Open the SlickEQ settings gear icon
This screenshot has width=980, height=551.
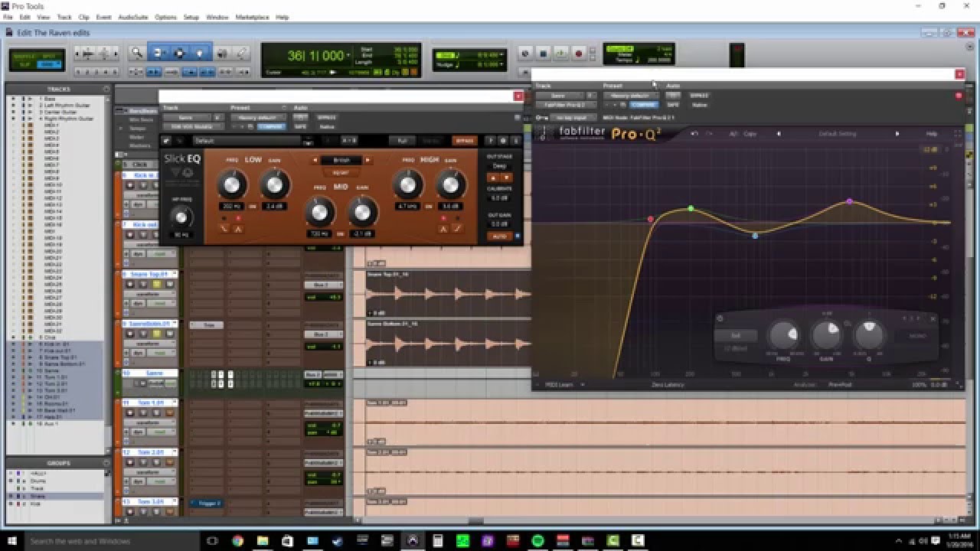tap(503, 141)
